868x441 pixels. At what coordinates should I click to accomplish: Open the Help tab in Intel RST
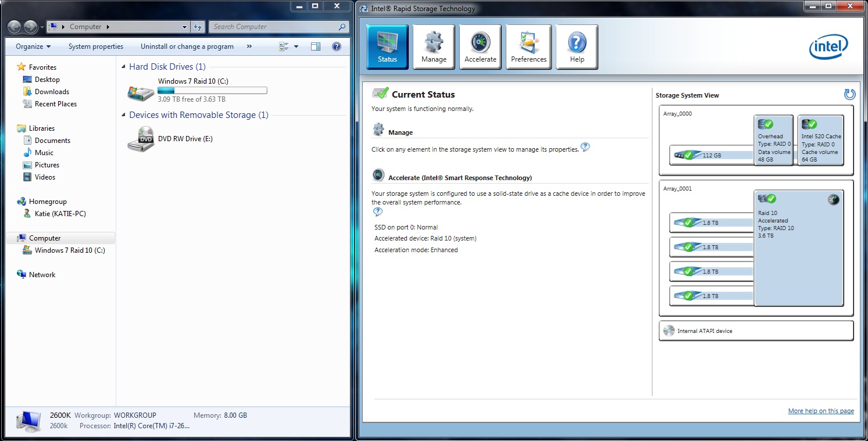(577, 47)
